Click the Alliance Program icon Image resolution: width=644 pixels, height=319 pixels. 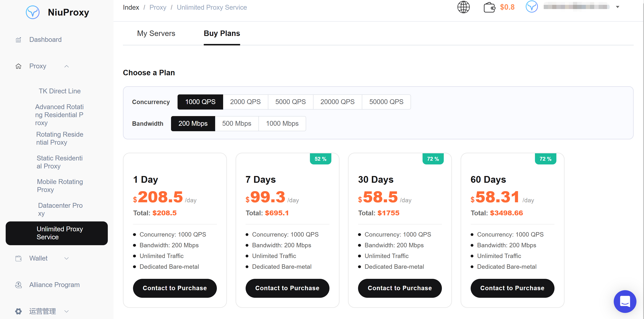[x=18, y=285]
